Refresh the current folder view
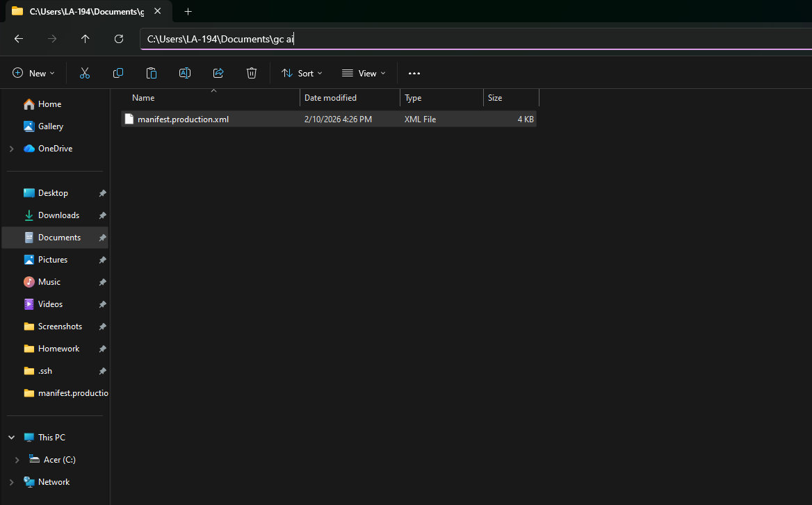Viewport: 812px width, 505px height. click(119, 39)
